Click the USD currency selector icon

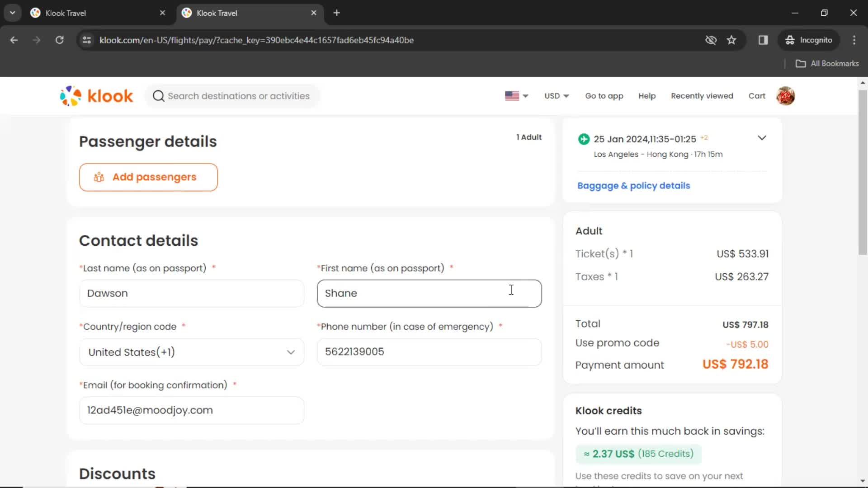(x=556, y=95)
